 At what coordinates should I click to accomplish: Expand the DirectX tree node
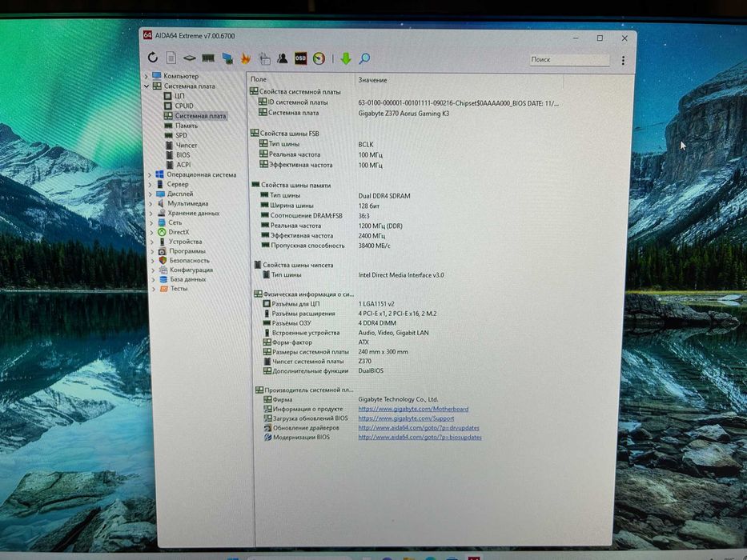[152, 232]
